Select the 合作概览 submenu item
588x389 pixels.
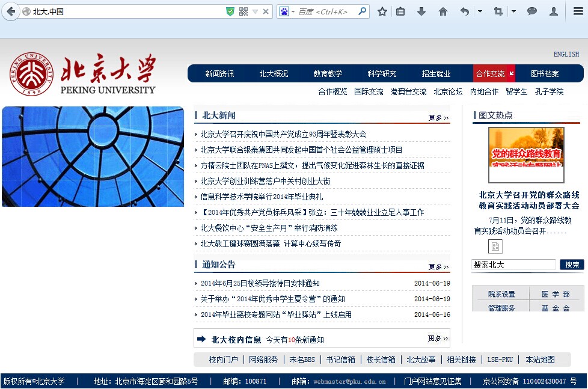(x=332, y=91)
